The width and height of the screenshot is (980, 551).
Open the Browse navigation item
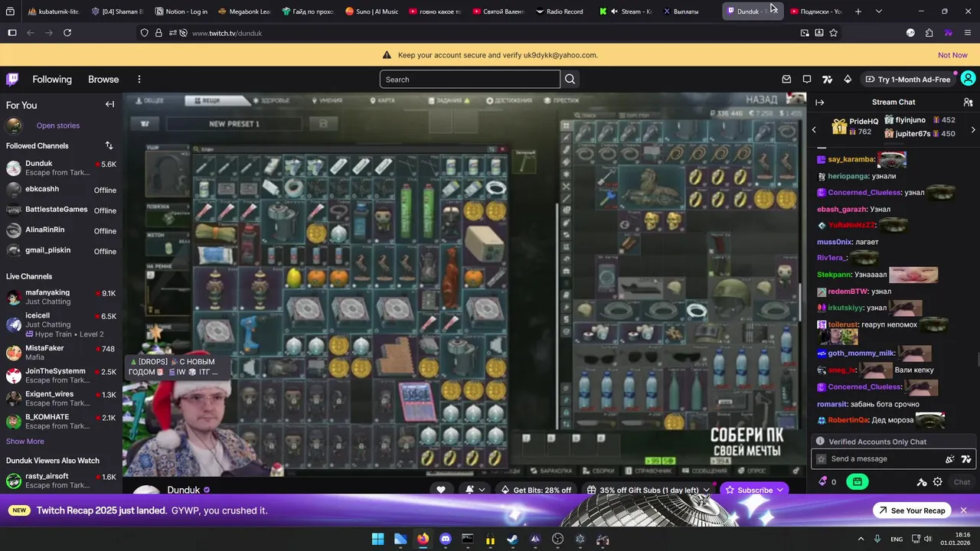click(103, 80)
